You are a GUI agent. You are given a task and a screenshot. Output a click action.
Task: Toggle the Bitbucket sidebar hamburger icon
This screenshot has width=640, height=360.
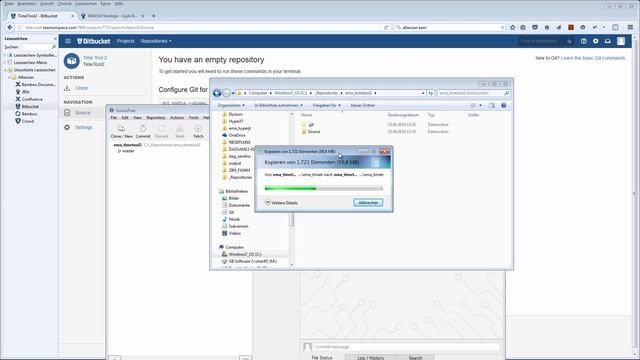[68, 41]
